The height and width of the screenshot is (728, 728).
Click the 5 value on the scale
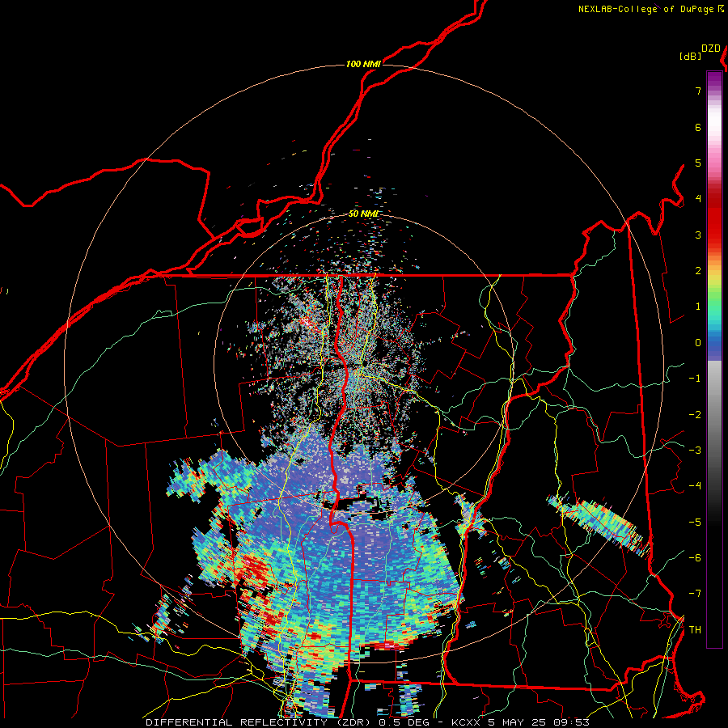(x=698, y=163)
